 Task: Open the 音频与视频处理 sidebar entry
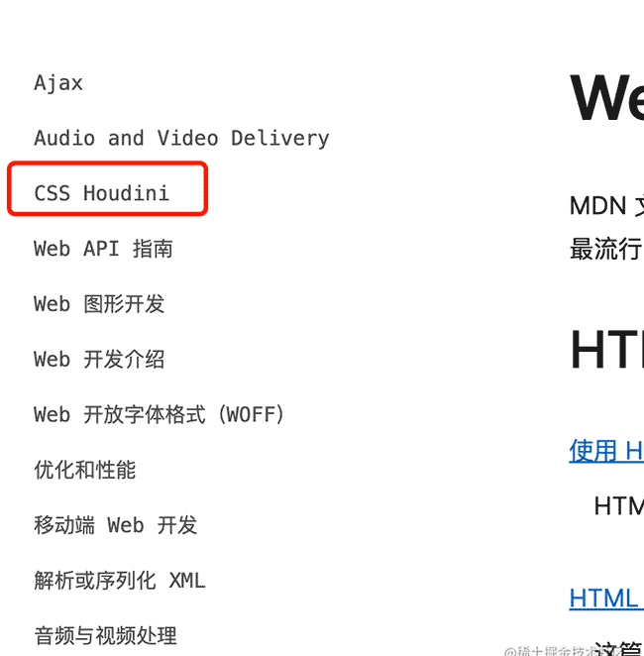pos(105,635)
